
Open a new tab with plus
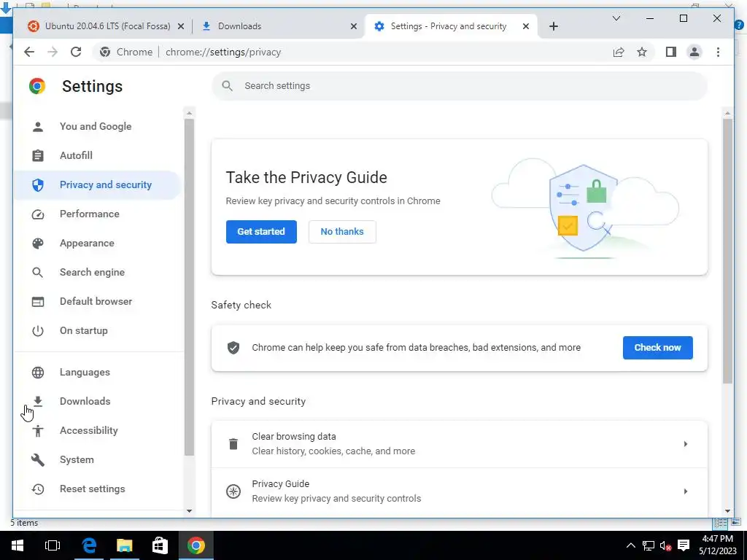point(553,26)
